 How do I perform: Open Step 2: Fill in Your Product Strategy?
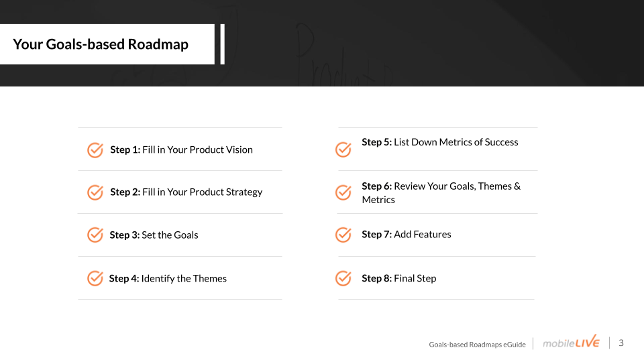click(x=186, y=192)
